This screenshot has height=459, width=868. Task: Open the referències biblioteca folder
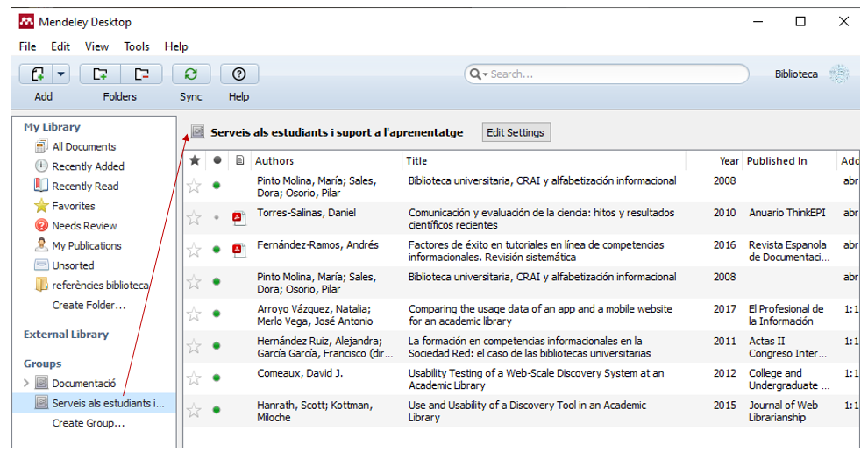point(100,286)
